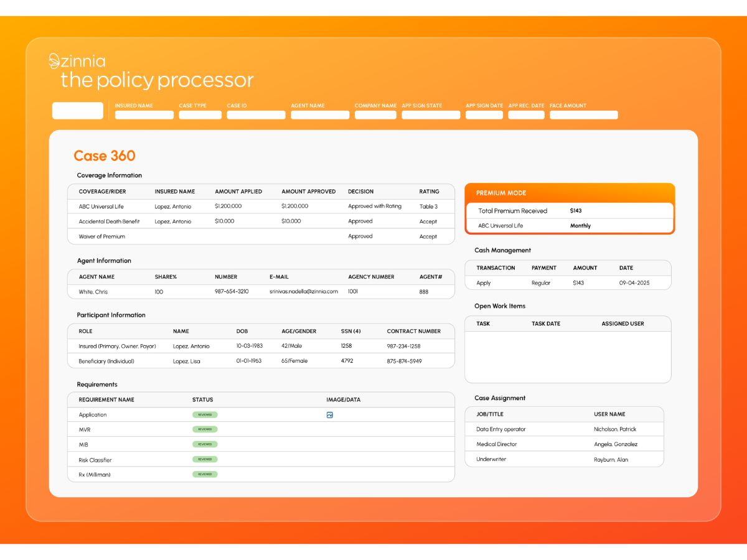Click the App Sign State header field
The width and height of the screenshot is (747, 560).
[x=431, y=115]
